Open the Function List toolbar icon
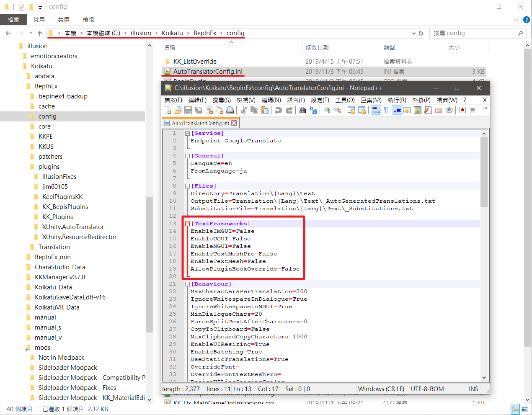The image size is (532, 415). [428, 110]
